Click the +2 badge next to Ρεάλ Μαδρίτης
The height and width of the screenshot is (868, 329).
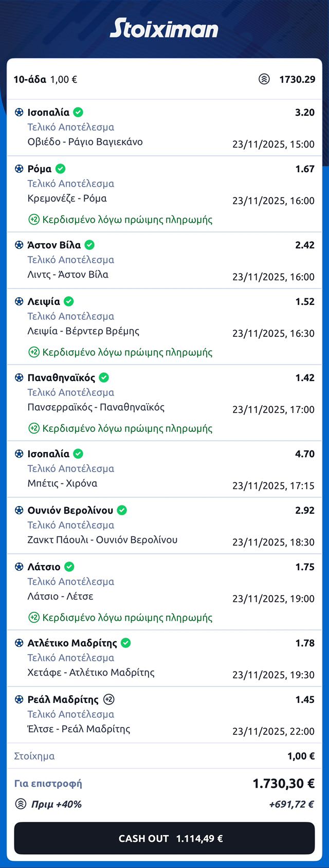point(109,699)
